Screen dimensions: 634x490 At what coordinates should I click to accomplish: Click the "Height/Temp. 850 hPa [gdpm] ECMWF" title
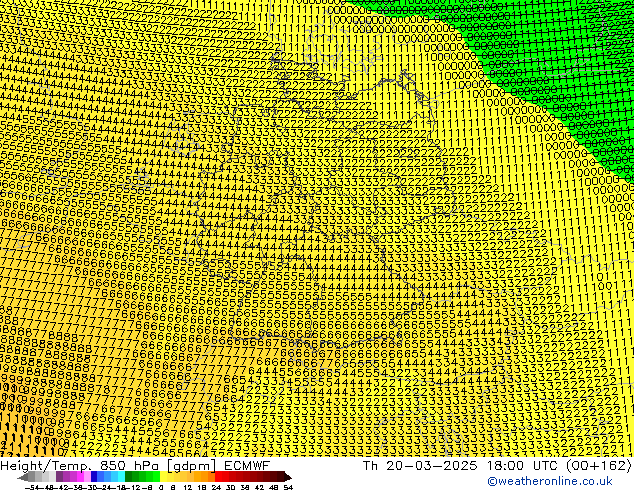click(135, 465)
